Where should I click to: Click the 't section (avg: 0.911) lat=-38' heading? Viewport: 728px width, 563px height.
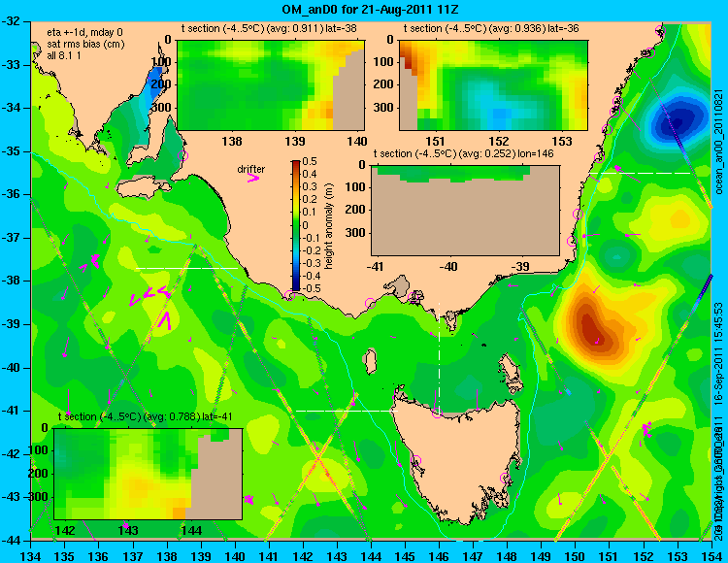[x=269, y=28]
